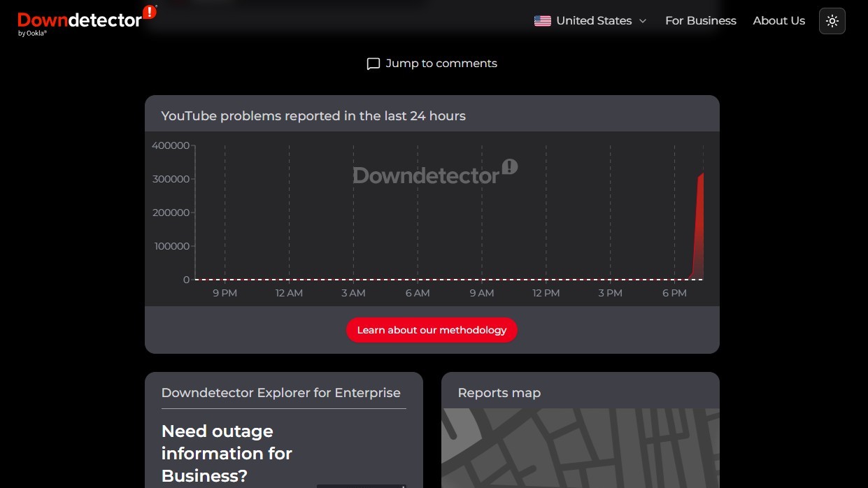This screenshot has height=488, width=868.
Task: Click the sun icon to switch light mode
Action: click(x=832, y=21)
